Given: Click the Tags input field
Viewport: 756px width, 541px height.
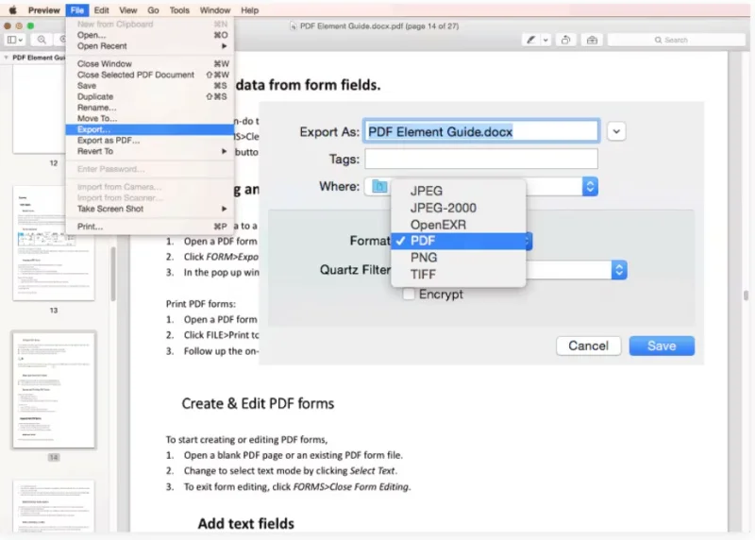Looking at the screenshot, I should [481, 159].
